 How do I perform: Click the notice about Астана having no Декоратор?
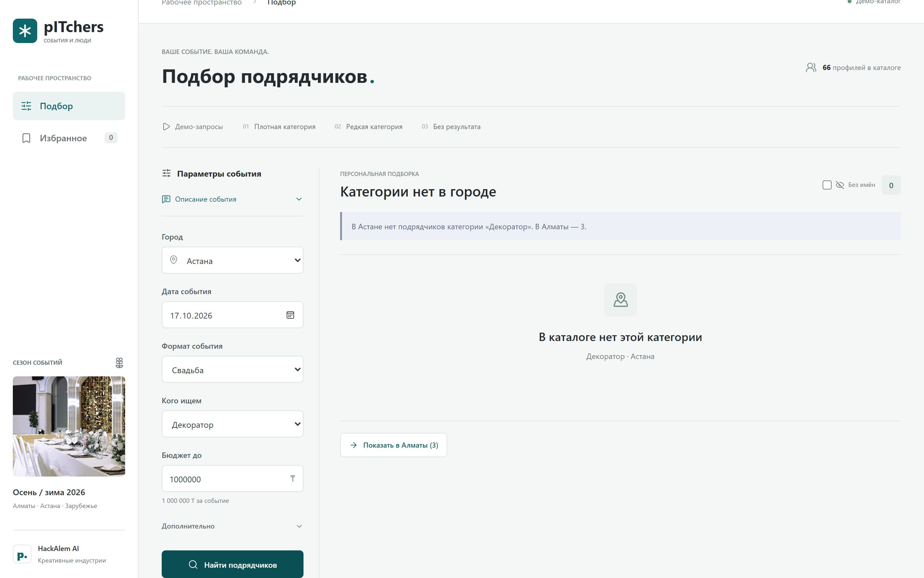(x=620, y=226)
